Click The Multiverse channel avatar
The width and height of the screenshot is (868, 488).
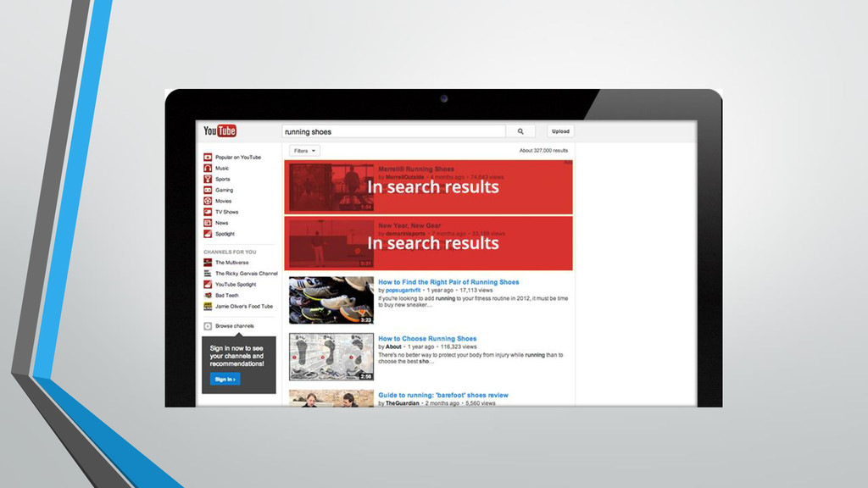pos(208,263)
